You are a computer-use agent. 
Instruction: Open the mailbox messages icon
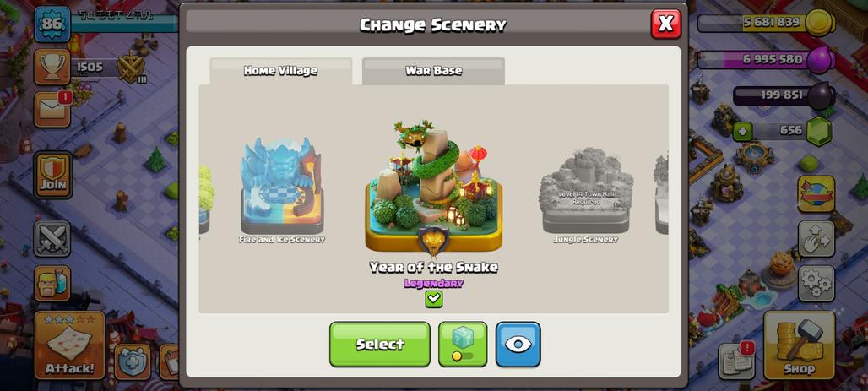(x=52, y=109)
